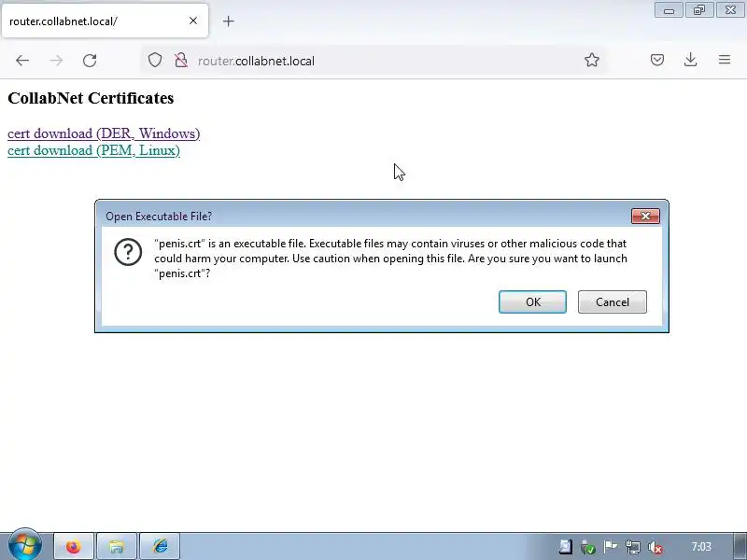Viewport: 747px width, 560px height.
Task: Open the network status tray icon
Action: click(633, 547)
